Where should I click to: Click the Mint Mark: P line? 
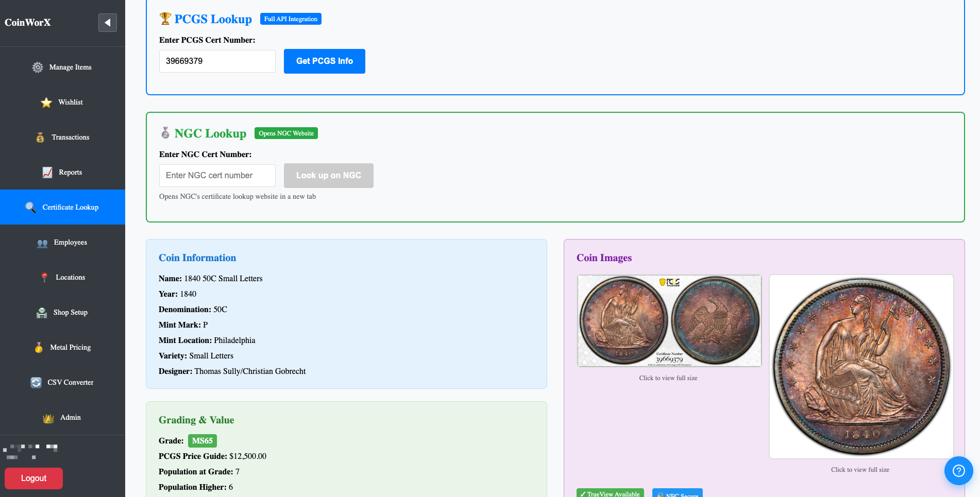coord(183,325)
